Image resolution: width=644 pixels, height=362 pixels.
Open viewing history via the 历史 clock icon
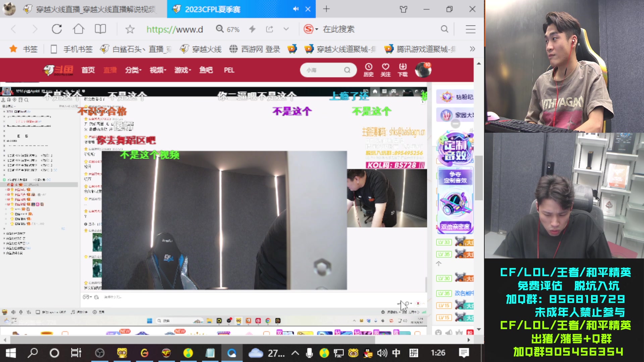[369, 70]
